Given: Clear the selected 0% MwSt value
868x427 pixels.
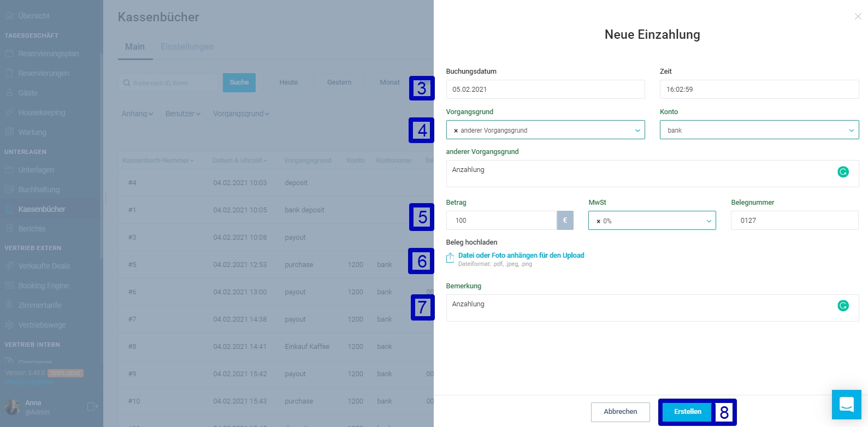Looking at the screenshot, I should tap(598, 221).
